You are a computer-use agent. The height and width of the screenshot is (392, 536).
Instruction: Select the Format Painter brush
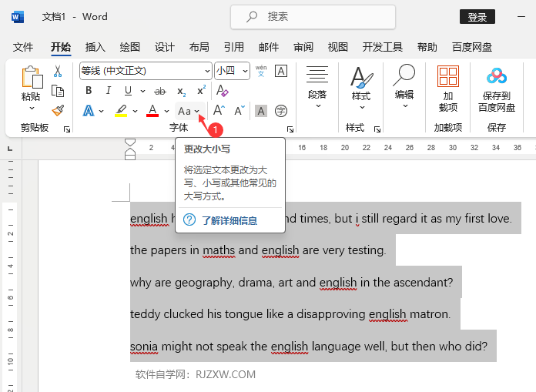pyautogui.click(x=58, y=110)
